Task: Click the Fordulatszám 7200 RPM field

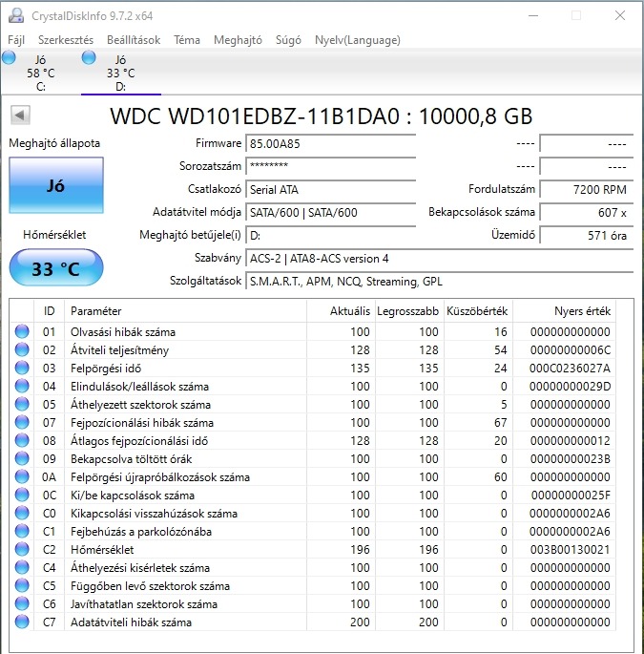Action: tap(587, 189)
